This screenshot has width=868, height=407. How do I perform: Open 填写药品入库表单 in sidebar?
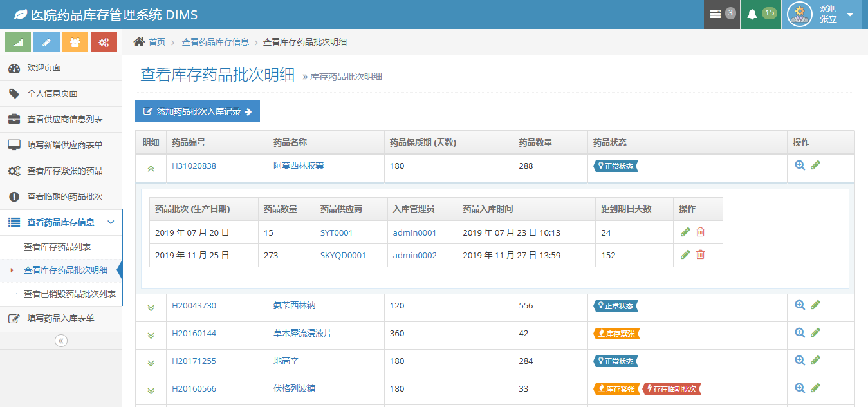[60, 318]
